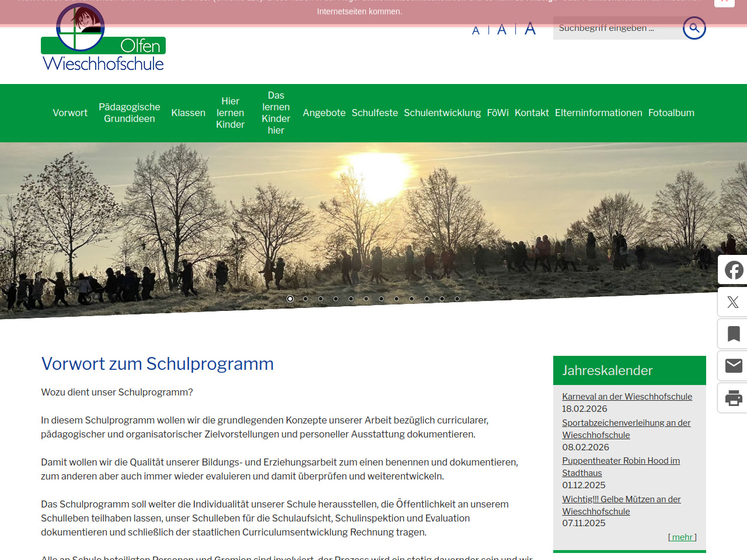Open the Kontakt menu item
The image size is (747, 560).
532,113
